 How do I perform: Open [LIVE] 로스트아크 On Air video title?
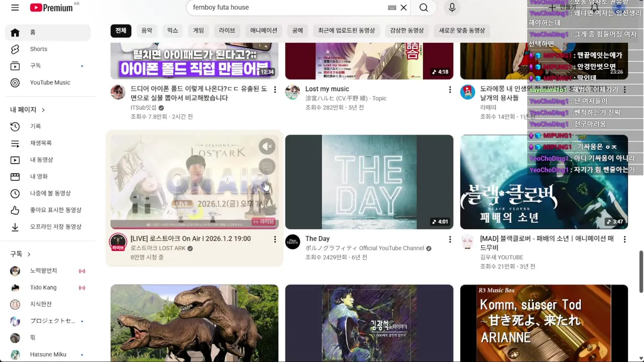click(190, 239)
